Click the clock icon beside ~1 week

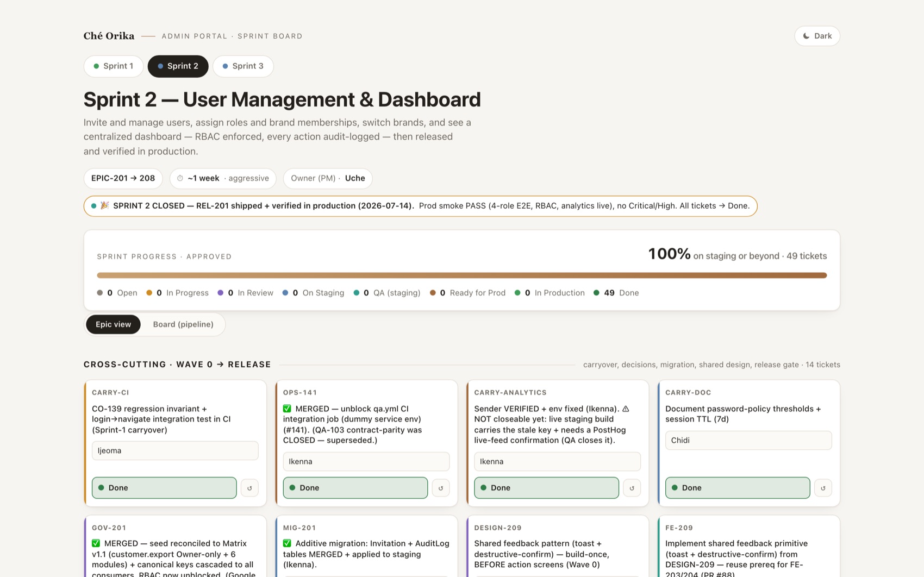pyautogui.click(x=180, y=178)
